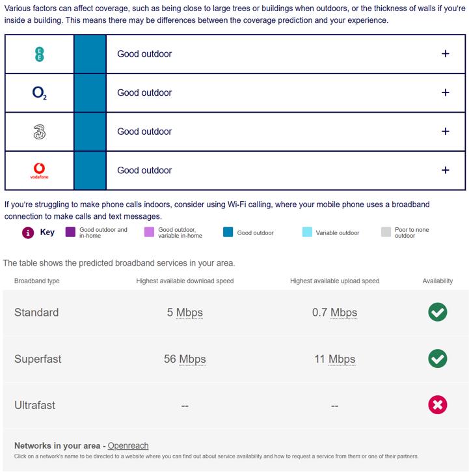This screenshot has height=476, width=469.
Task: Click the 56 Mbps Superfast download speed
Action: pyautogui.click(x=185, y=359)
